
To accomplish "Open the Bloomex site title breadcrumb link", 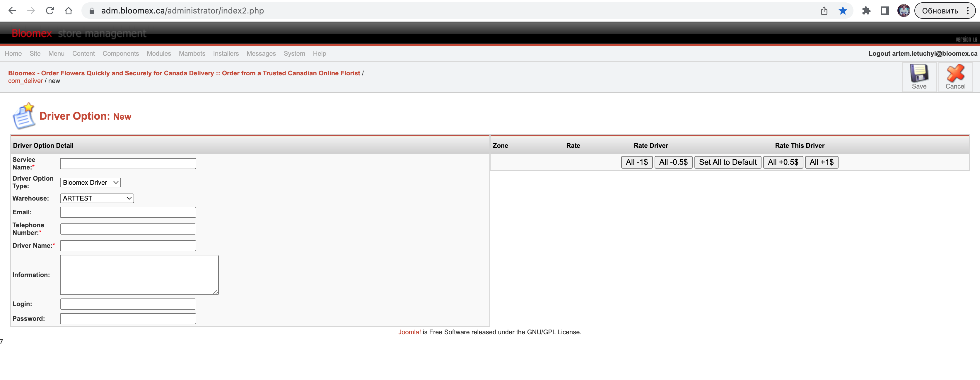I will click(184, 73).
